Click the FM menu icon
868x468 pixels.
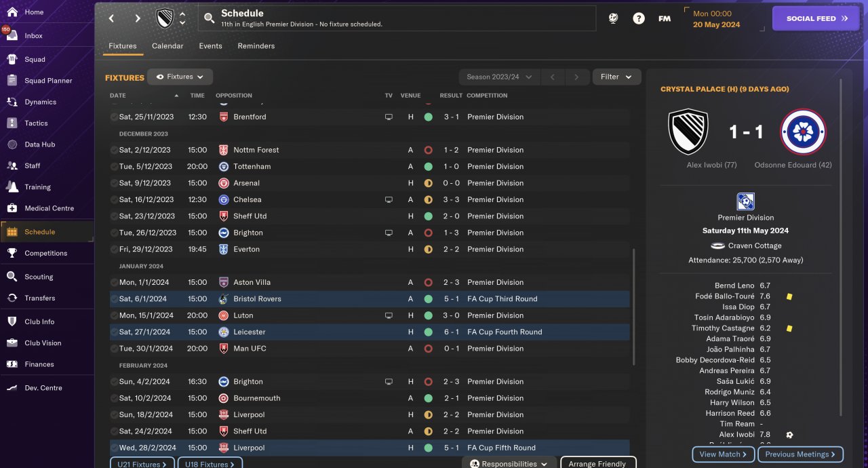point(665,19)
